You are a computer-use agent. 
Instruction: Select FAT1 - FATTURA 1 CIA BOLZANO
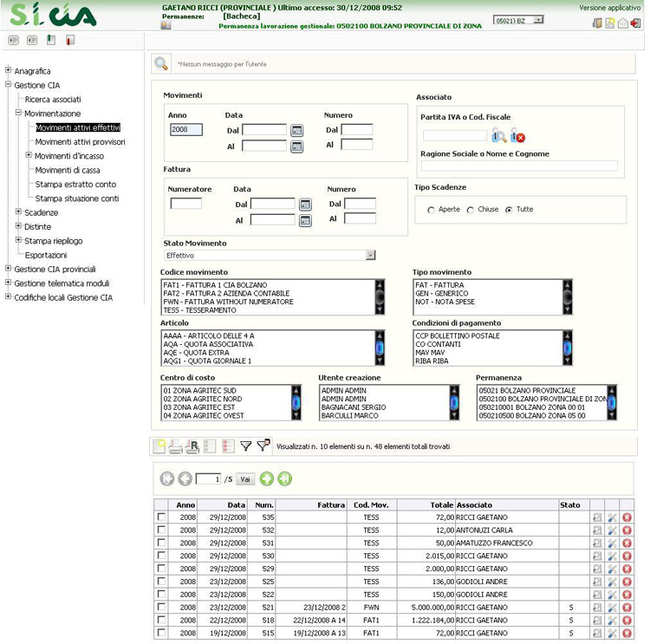click(x=215, y=285)
